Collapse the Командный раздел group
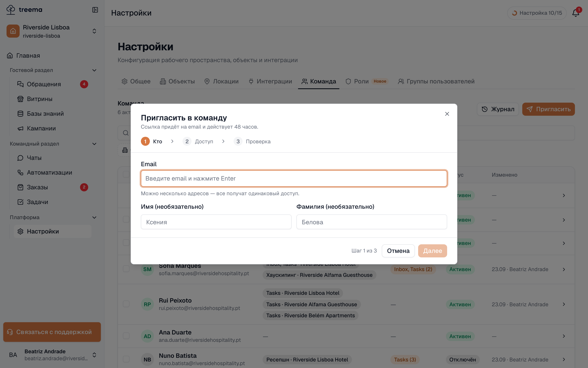Viewport: 588px width, 368px height. click(94, 144)
